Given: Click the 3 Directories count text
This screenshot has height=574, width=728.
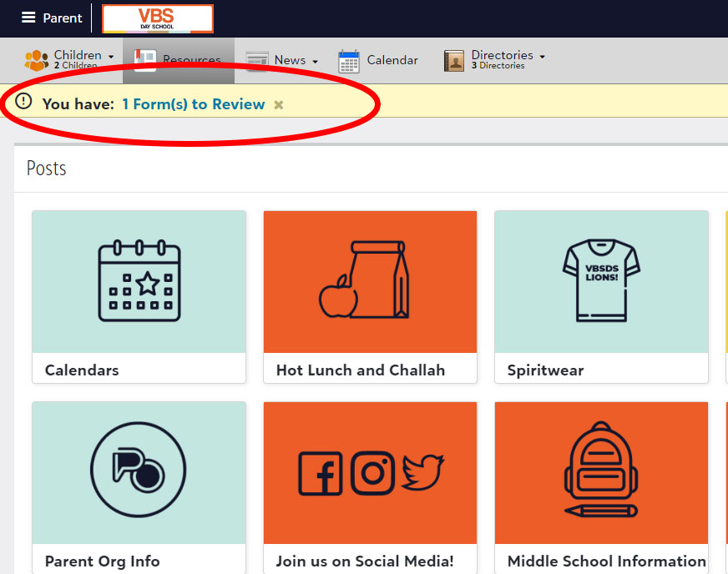Looking at the screenshot, I should pos(498,65).
